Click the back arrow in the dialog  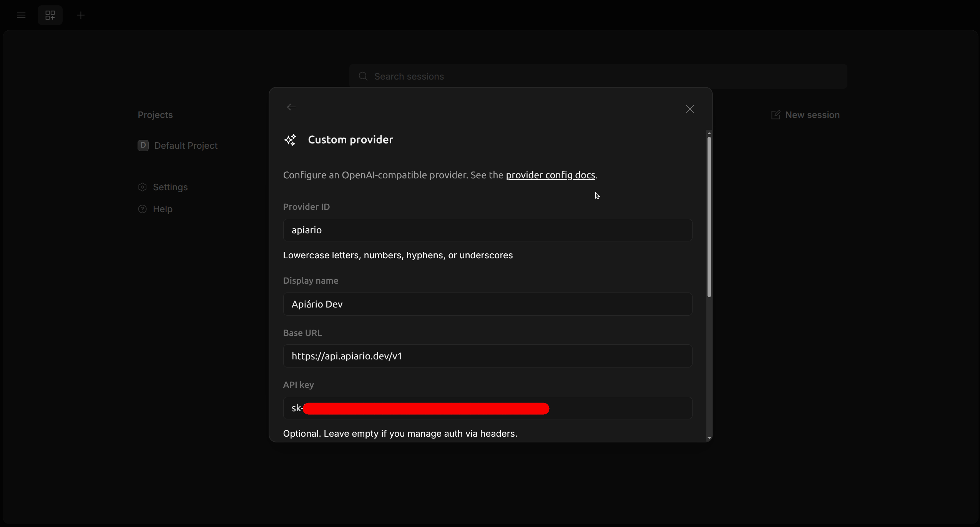[291, 107]
